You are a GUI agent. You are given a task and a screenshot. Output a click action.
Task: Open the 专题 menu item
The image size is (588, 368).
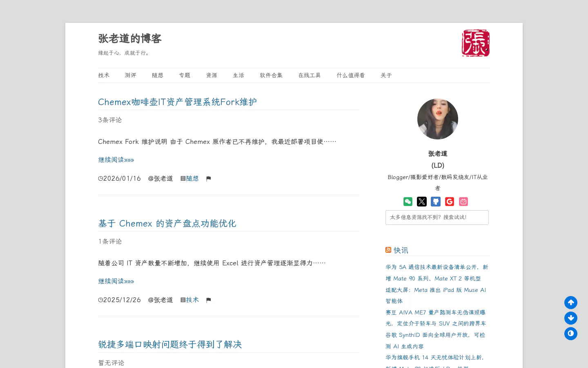185,75
